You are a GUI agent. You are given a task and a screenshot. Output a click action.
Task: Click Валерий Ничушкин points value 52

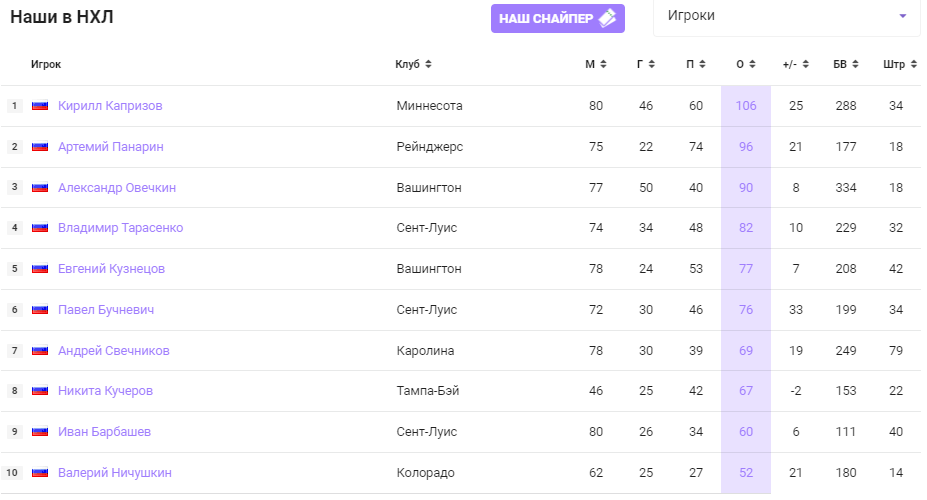[x=746, y=473]
